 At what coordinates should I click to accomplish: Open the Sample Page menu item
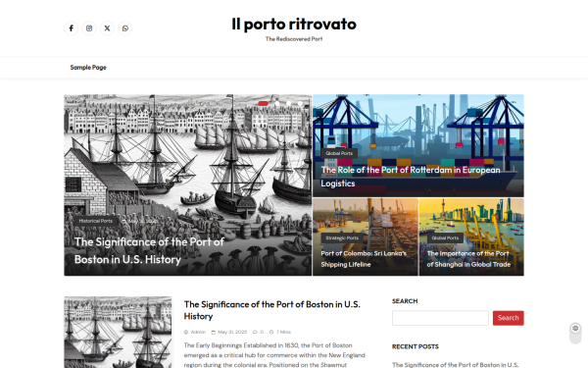88,67
